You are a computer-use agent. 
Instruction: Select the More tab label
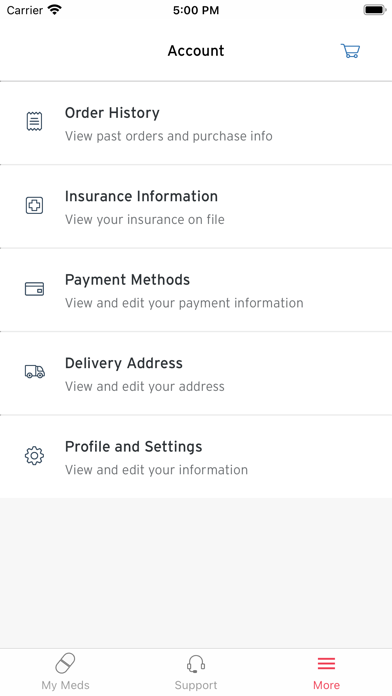pyautogui.click(x=326, y=685)
